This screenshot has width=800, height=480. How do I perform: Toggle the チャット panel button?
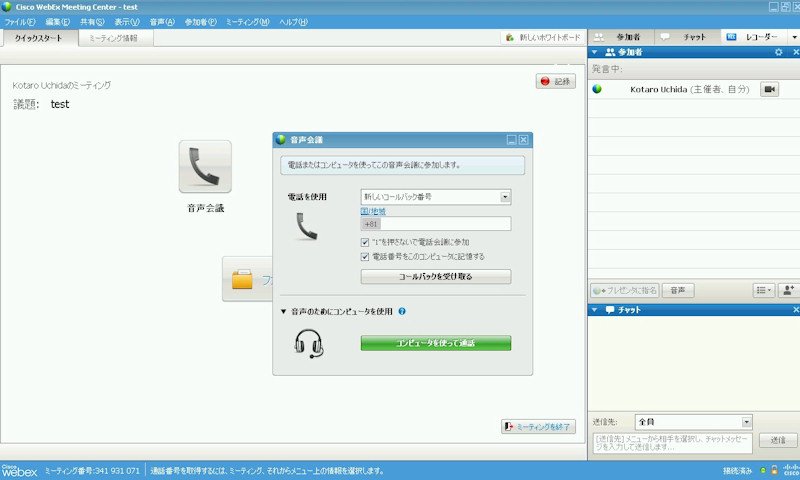(687, 37)
